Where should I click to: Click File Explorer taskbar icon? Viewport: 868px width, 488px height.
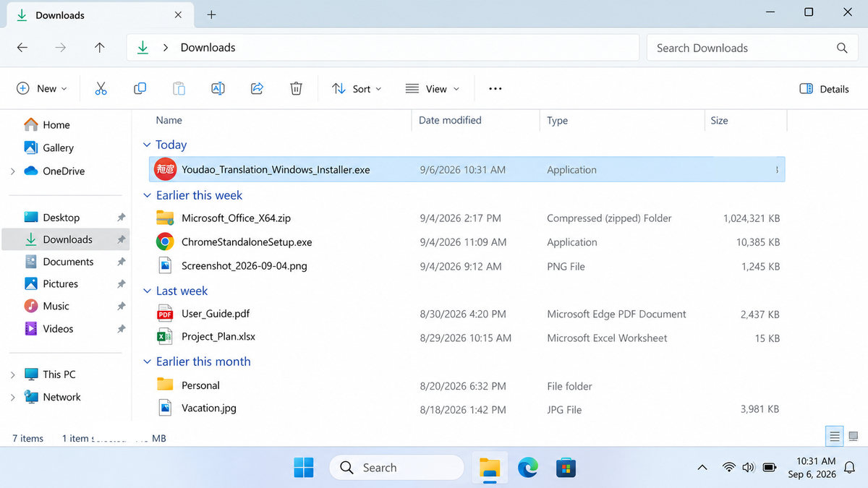click(x=490, y=468)
